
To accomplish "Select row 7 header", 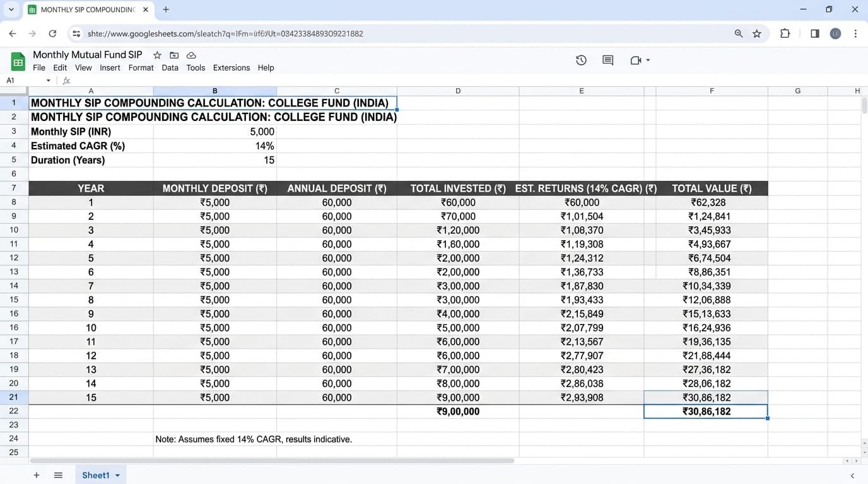I will click(14, 188).
